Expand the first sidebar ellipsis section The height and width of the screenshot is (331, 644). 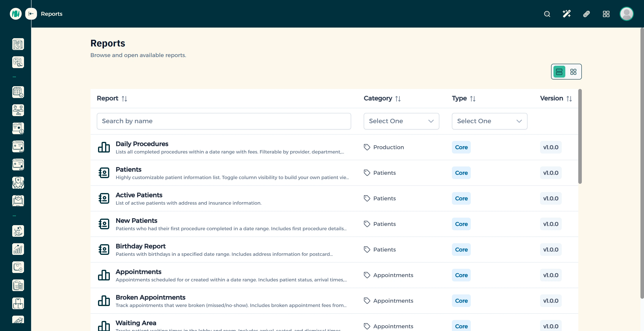coord(14,77)
